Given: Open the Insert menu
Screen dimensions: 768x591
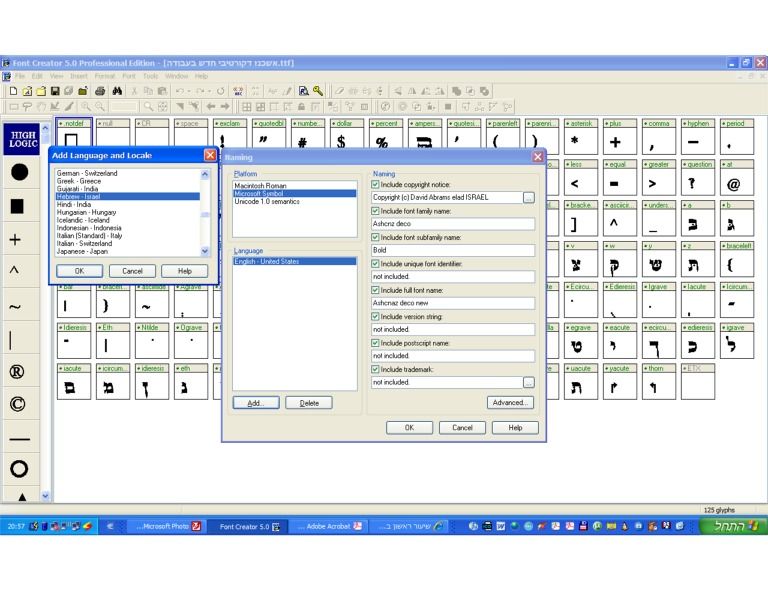Looking at the screenshot, I should tap(79, 76).
